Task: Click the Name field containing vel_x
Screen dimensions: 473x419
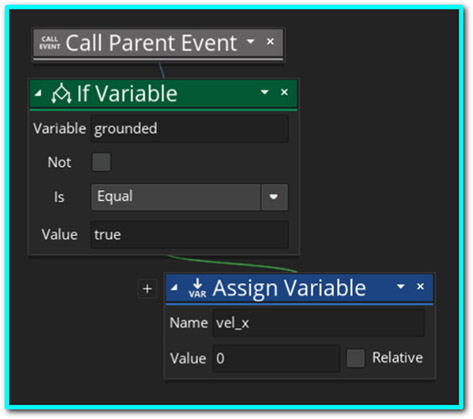Action: click(x=319, y=323)
